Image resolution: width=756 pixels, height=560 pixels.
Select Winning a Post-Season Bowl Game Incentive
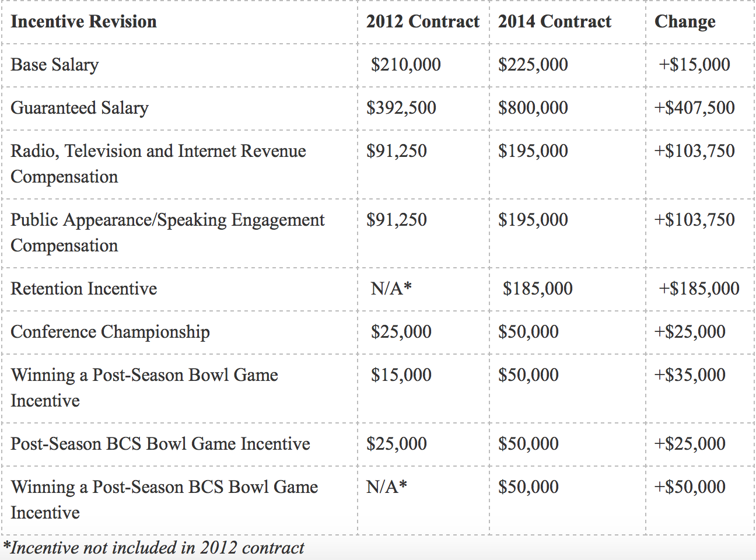click(x=144, y=388)
